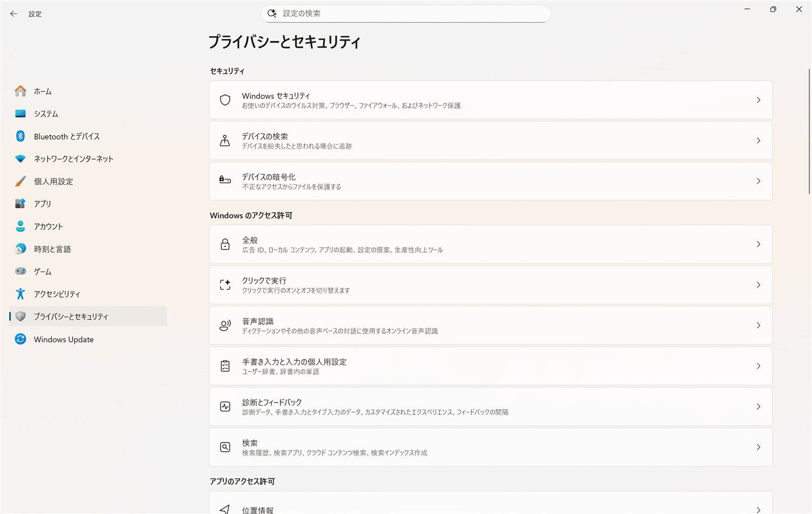The height and width of the screenshot is (514, 812).
Task: Click the Gaming controller icon in sidebar
Action: tap(21, 271)
